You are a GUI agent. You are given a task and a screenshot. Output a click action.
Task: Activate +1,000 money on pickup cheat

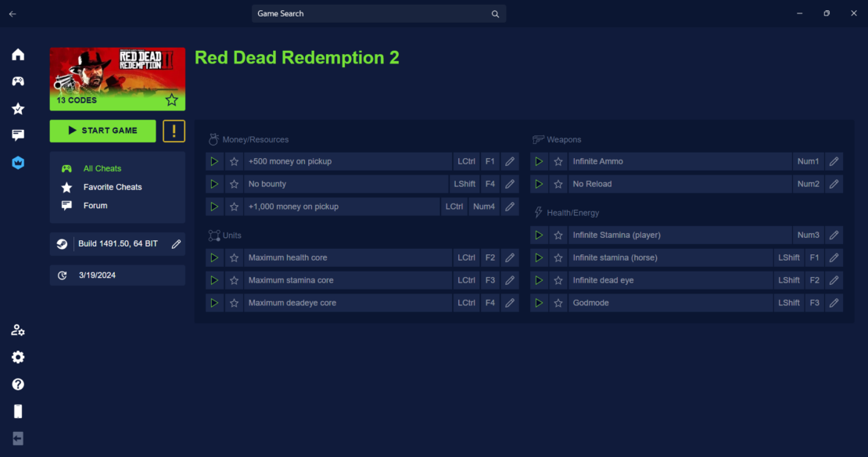click(214, 207)
